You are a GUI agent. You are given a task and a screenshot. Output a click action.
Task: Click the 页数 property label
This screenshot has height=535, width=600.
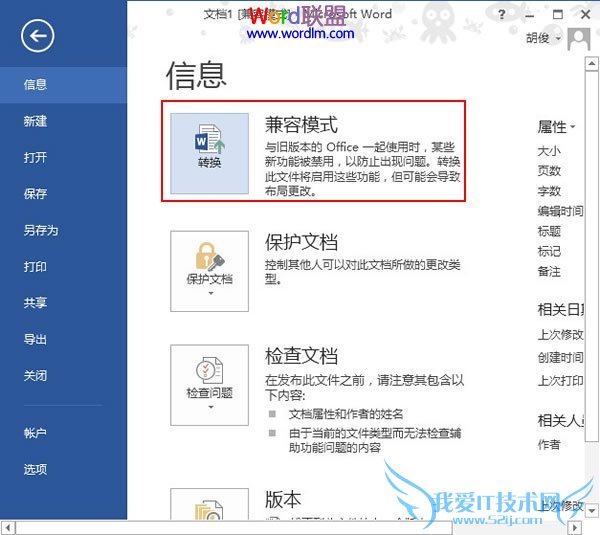(x=549, y=171)
